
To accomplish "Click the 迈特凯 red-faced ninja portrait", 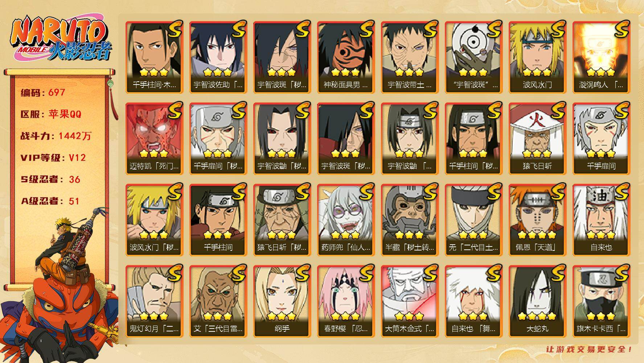I will [154, 139].
